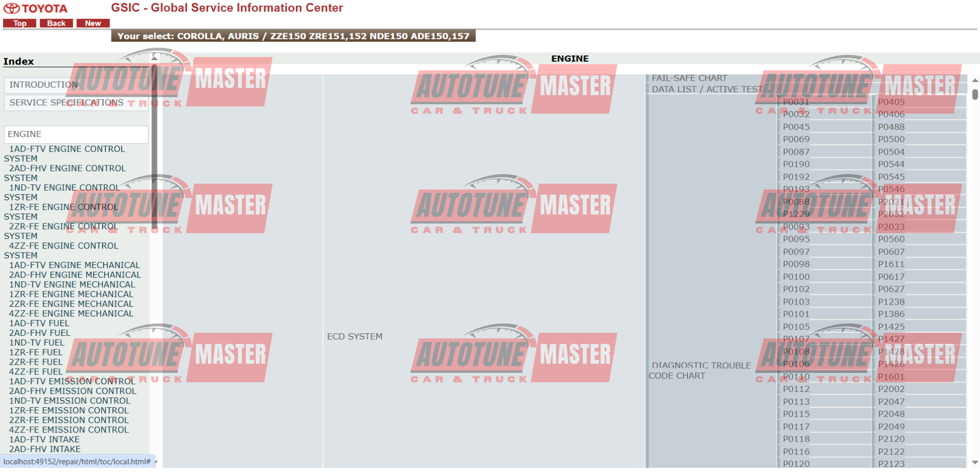Open trouble code P0607
Image resolution: width=980 pixels, height=473 pixels.
(891, 252)
